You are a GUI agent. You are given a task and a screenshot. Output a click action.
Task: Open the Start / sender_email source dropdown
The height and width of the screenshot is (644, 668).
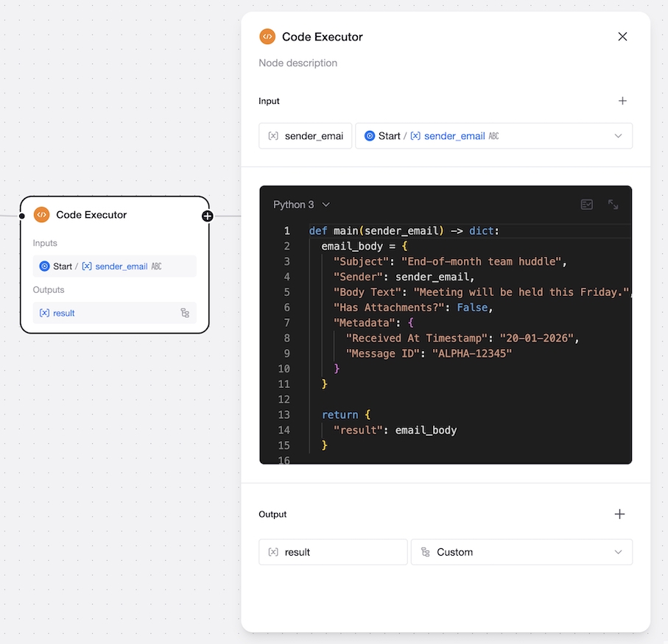click(x=493, y=135)
